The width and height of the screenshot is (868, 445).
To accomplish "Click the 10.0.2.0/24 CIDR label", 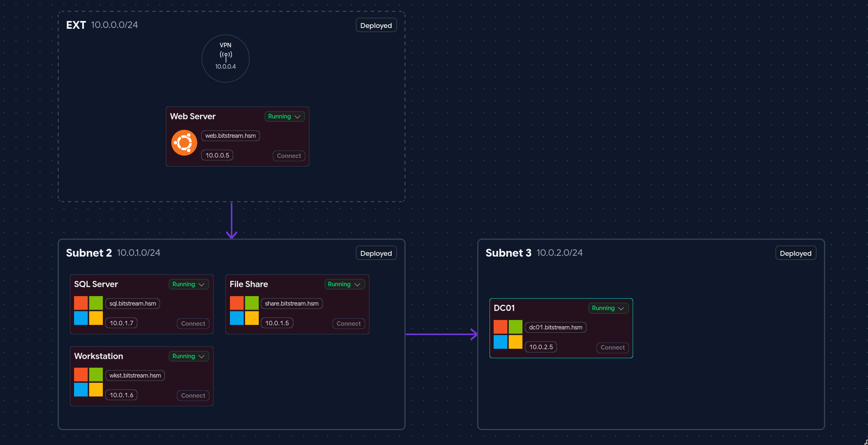I will (559, 253).
